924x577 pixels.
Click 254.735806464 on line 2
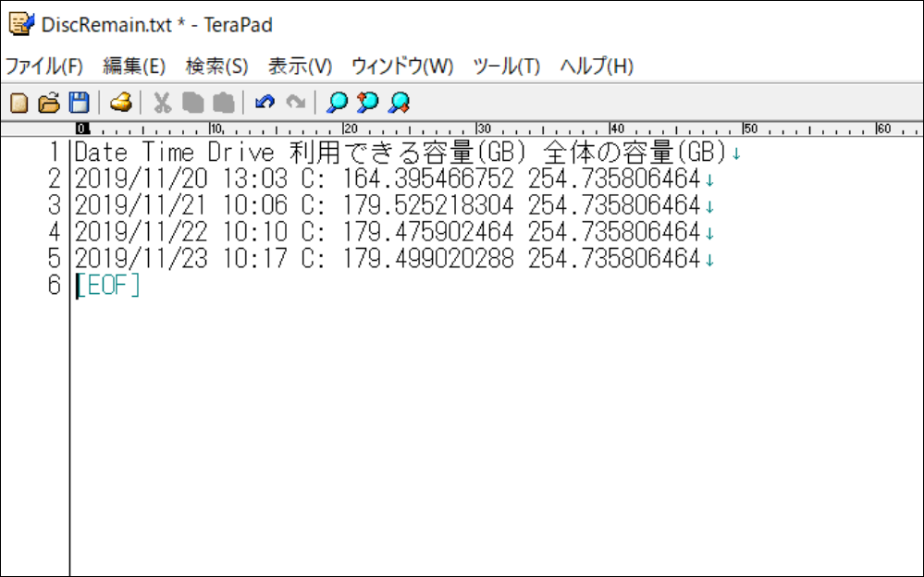tap(613, 179)
